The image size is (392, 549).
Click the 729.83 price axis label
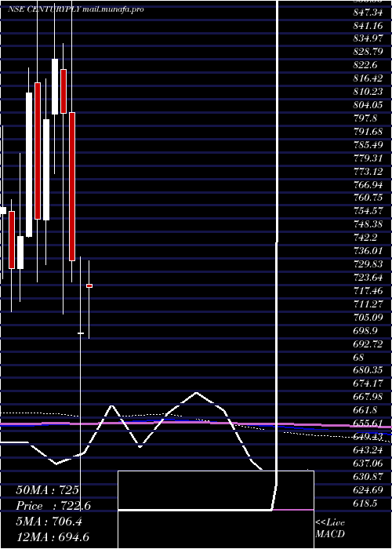[x=368, y=264]
